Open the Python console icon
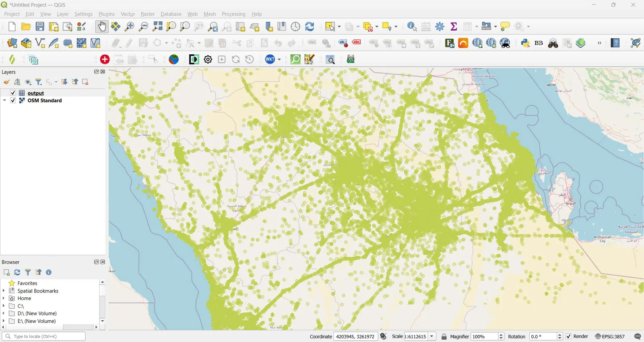This screenshot has height=342, width=644. tap(525, 43)
